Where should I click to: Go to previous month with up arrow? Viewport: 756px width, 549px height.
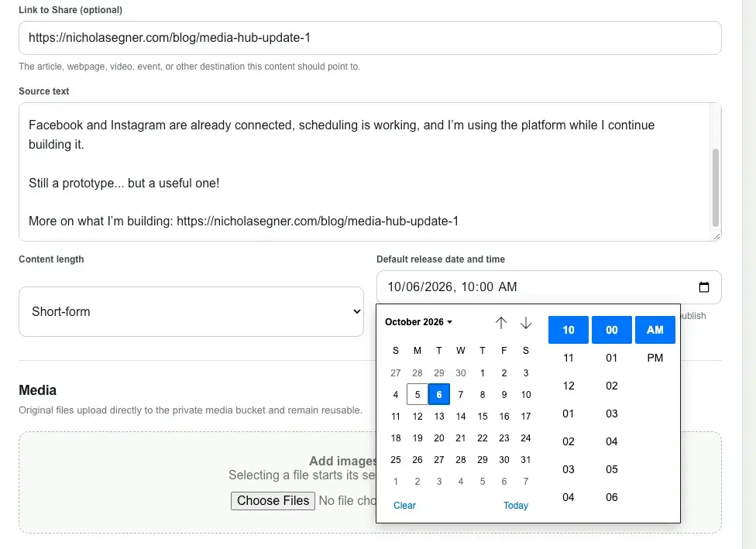click(501, 323)
